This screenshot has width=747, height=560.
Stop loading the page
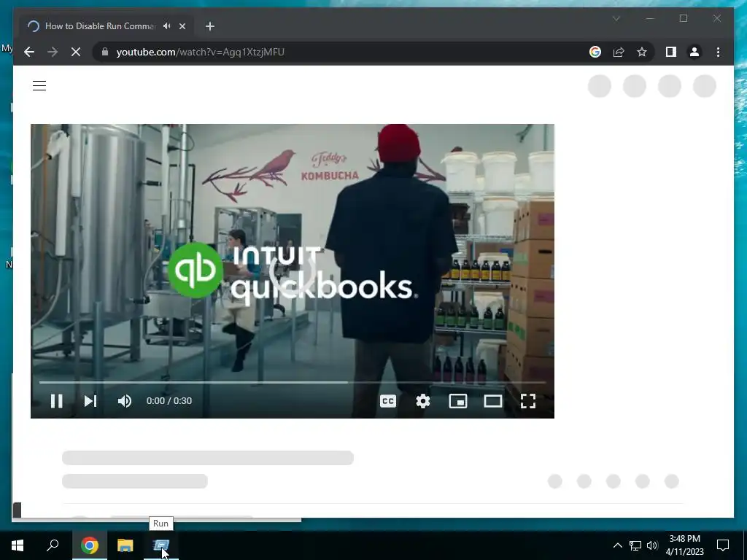coord(76,52)
